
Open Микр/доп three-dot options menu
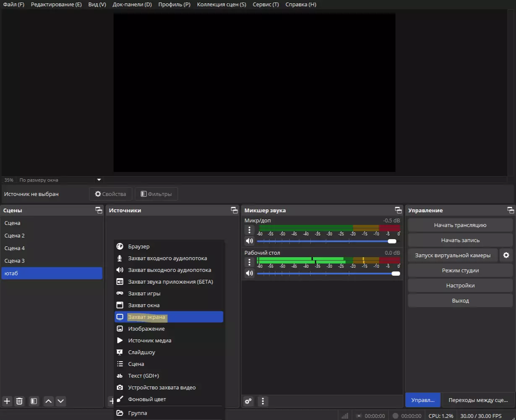250,230
